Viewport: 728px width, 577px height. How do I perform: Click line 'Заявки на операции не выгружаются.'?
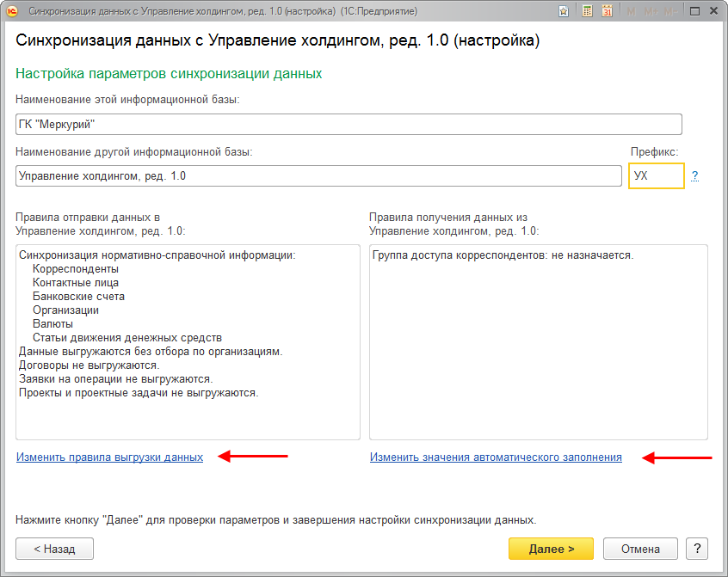tap(116, 379)
